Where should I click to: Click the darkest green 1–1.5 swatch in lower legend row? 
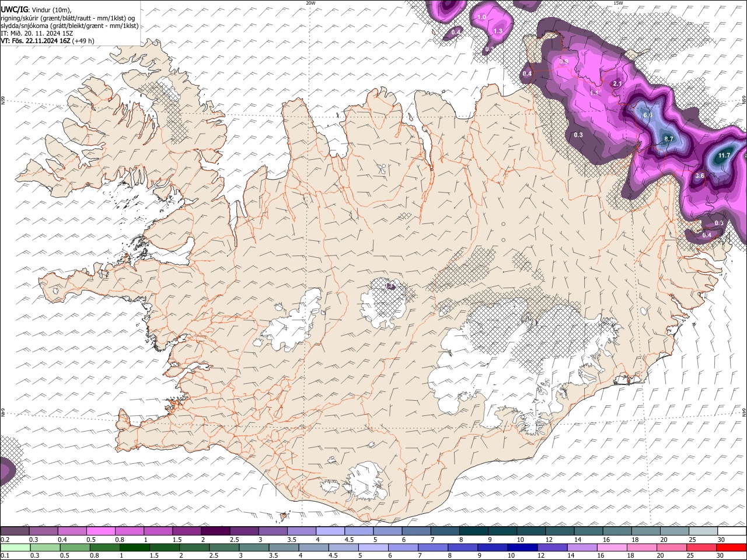134,548
